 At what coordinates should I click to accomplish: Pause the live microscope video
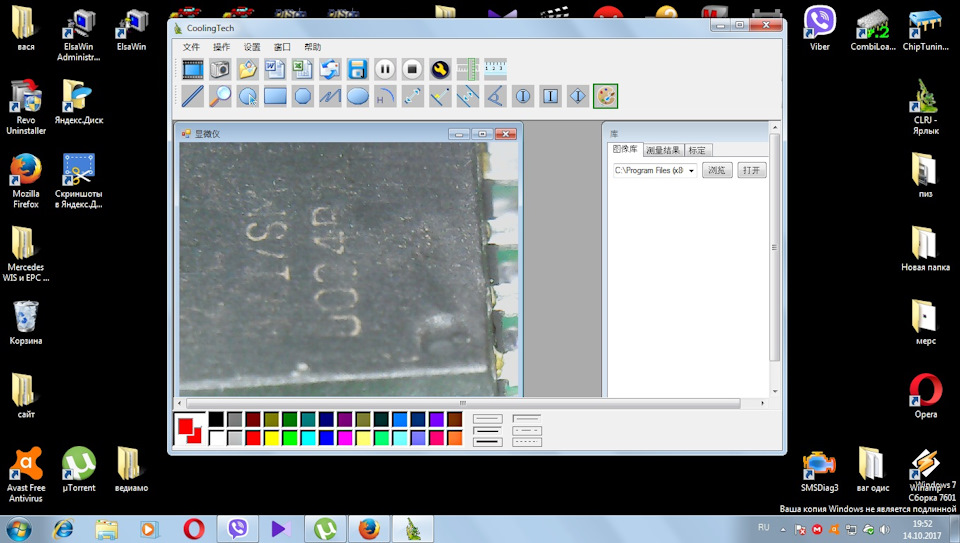[x=385, y=69]
